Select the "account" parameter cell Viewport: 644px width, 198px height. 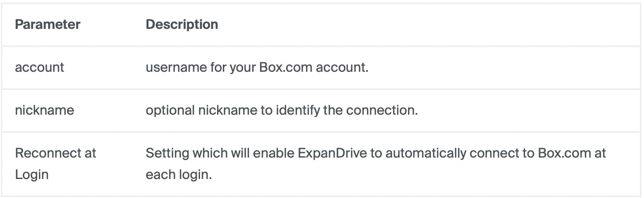(x=40, y=67)
